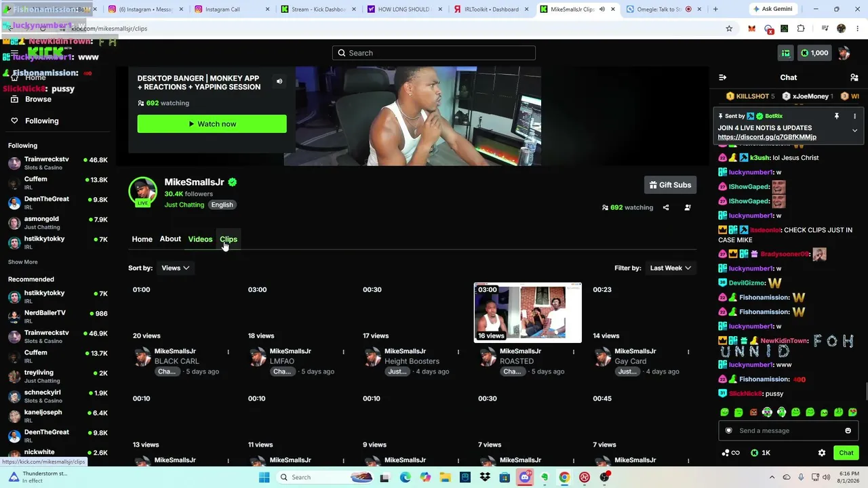Open the Sort by Views dropdown
Viewport: 868px width, 488px height.
(x=175, y=268)
